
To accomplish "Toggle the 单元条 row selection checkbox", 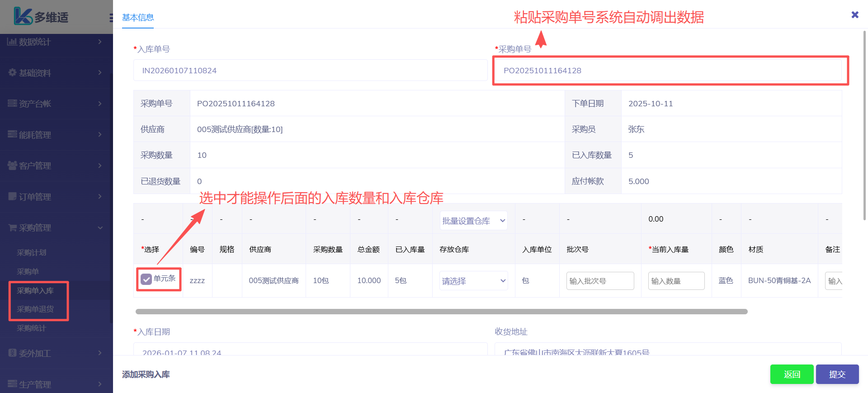I will [146, 279].
